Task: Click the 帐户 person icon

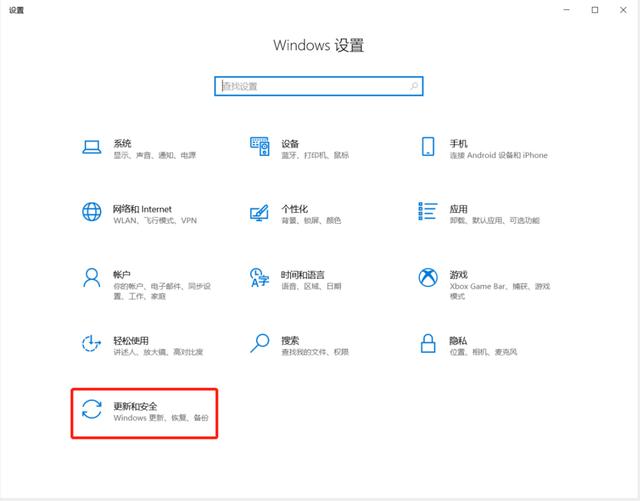Action: [92, 278]
